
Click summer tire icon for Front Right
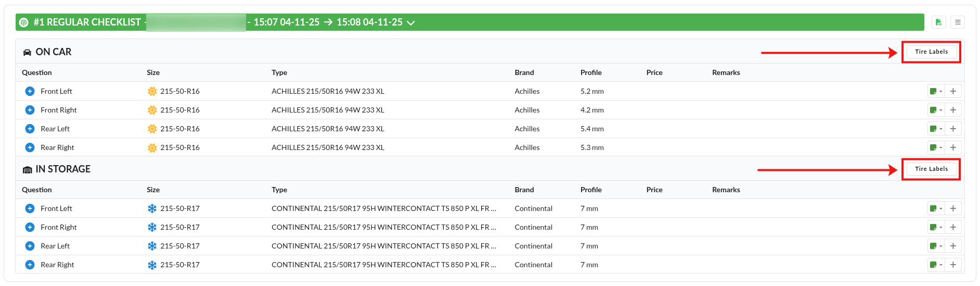click(x=152, y=110)
